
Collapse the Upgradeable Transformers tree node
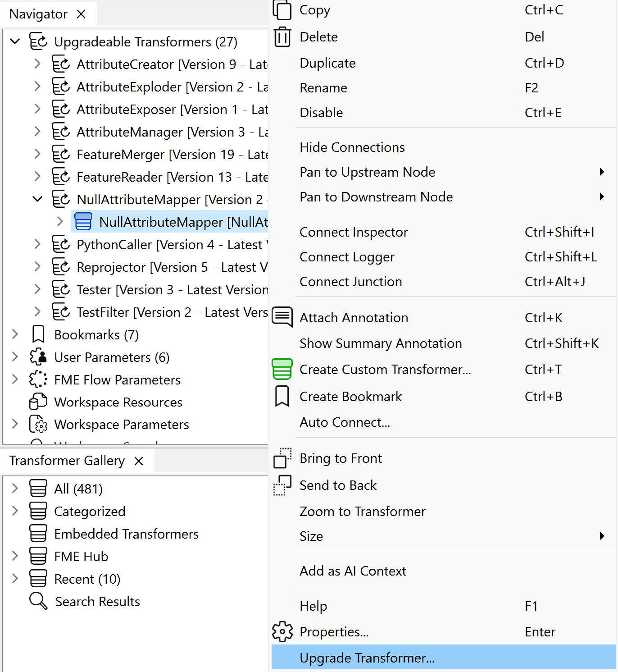point(15,41)
